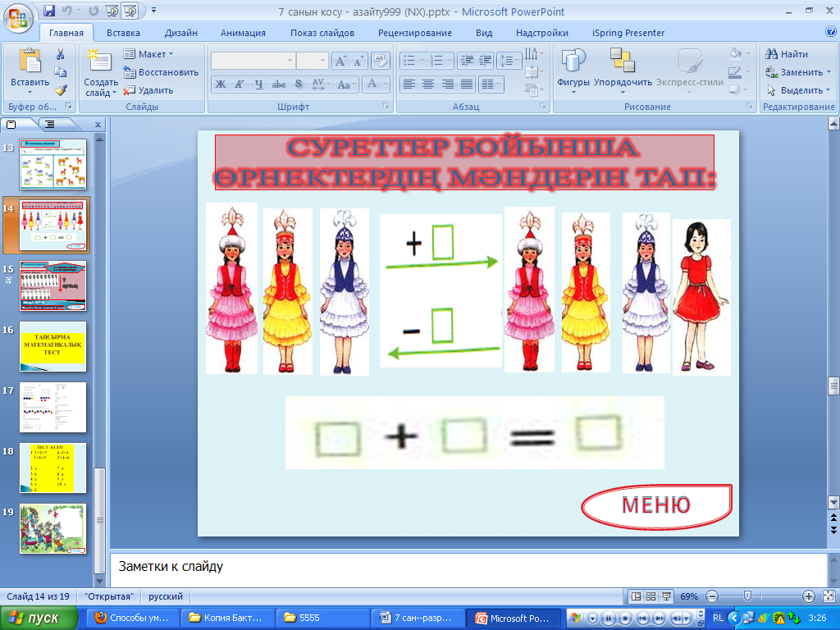The image size is (840, 630).
Task: Click the Help question mark icon
Action: (831, 32)
